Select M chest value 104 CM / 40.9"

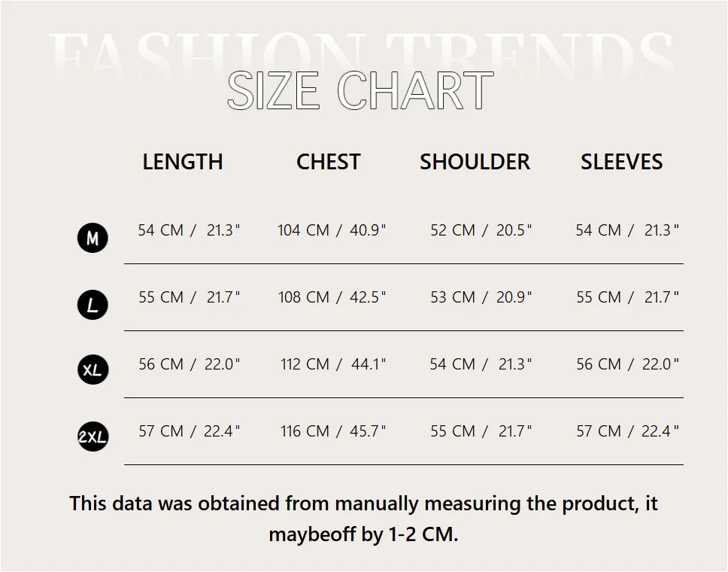(x=332, y=230)
